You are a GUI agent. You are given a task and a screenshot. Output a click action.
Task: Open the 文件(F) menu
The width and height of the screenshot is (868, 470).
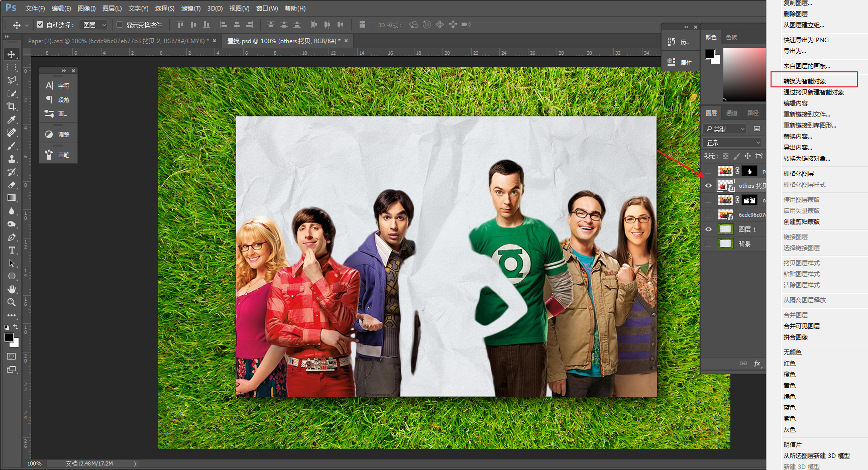pos(35,9)
